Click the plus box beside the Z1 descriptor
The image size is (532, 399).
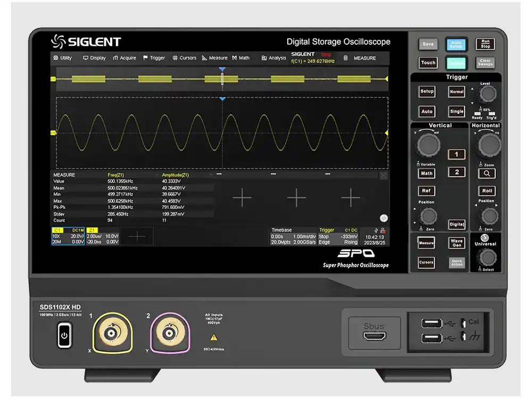[x=137, y=236]
